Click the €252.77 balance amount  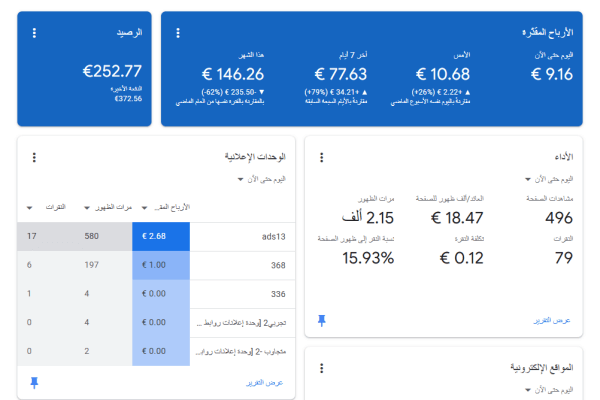pos(112,71)
